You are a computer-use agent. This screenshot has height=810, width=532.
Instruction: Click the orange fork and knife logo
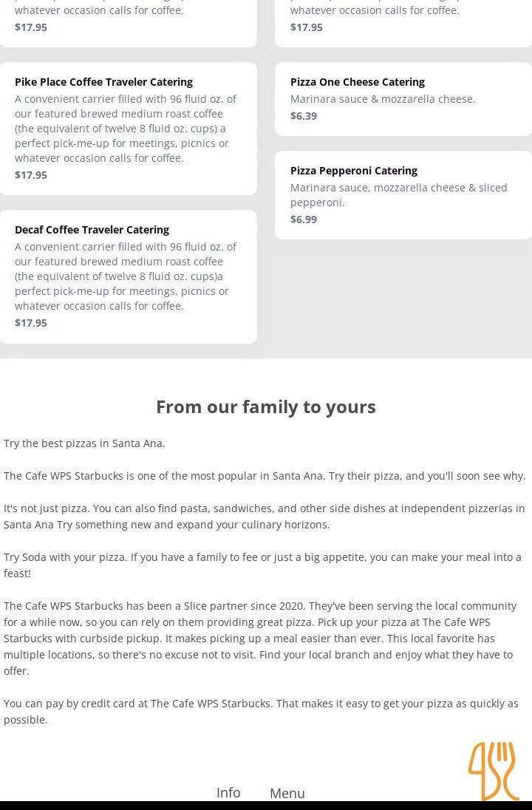click(x=494, y=771)
